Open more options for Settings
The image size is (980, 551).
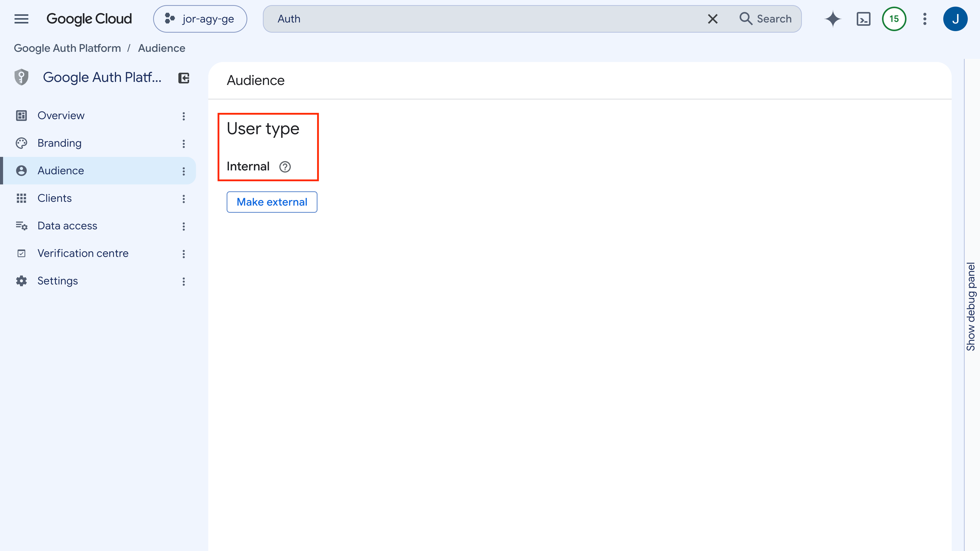tap(184, 282)
